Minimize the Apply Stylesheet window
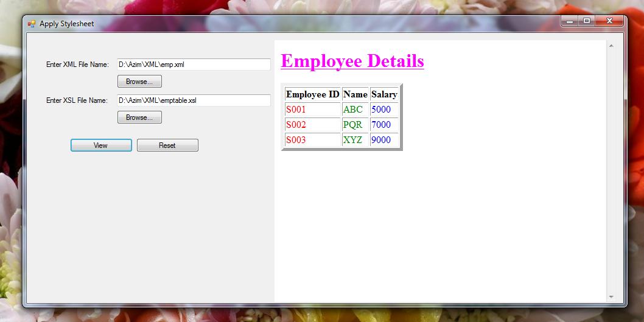This screenshot has width=644, height=322. pyautogui.click(x=570, y=21)
